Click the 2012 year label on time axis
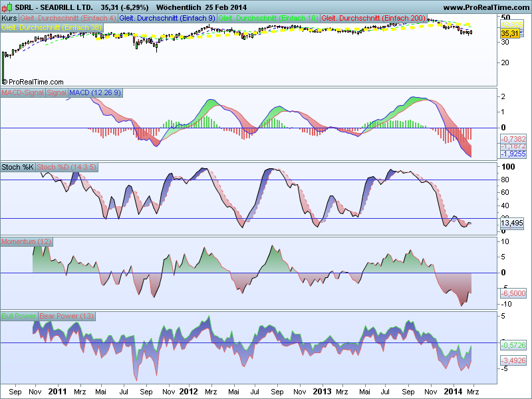 pyautogui.click(x=188, y=392)
